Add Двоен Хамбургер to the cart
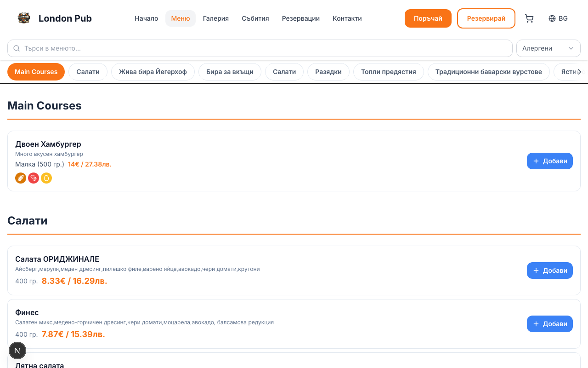The image size is (588, 368). point(549,161)
